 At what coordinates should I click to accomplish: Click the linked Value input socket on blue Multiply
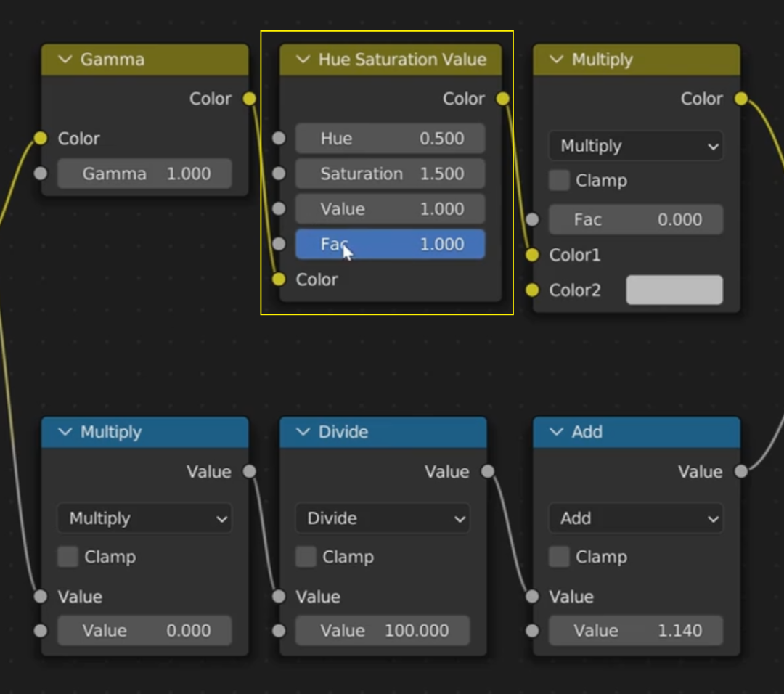click(x=41, y=597)
